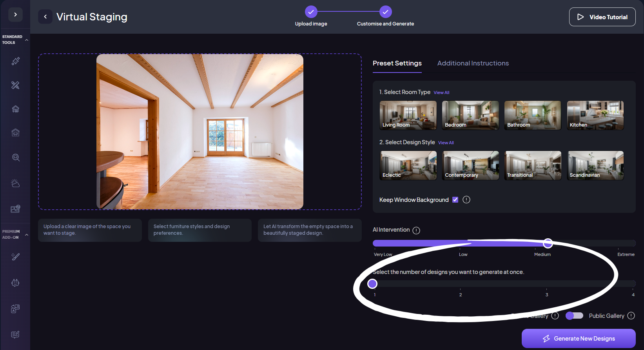Uncheck the Keep Window Background checkbox
This screenshot has width=644, height=350.
coord(455,200)
